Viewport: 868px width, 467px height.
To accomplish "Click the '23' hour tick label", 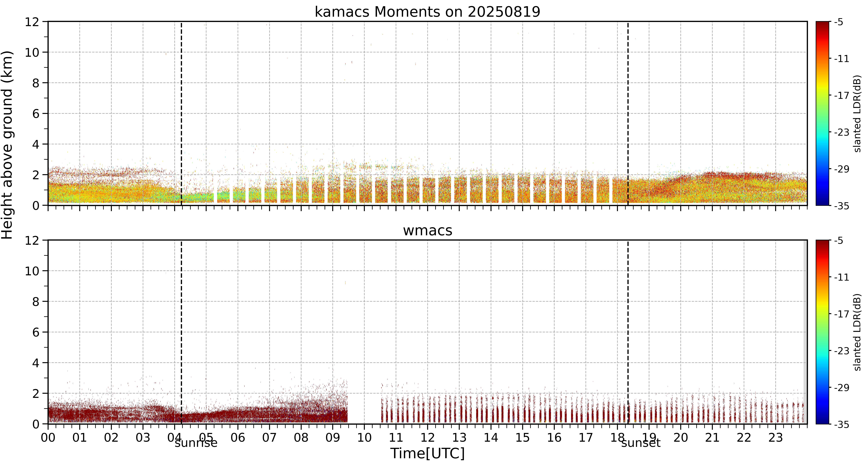I will (x=775, y=438).
